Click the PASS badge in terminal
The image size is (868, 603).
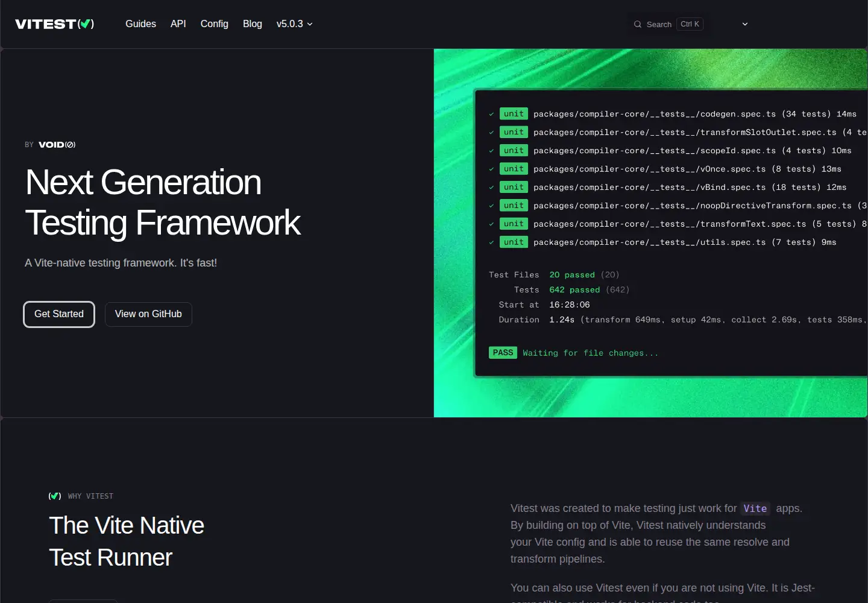[x=503, y=353]
